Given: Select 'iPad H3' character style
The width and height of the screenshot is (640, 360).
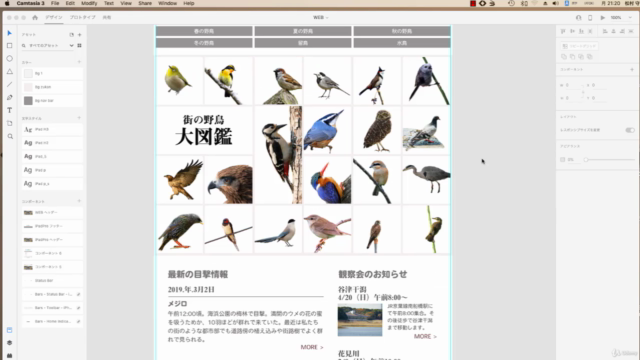Looking at the screenshot, I should tap(52, 129).
